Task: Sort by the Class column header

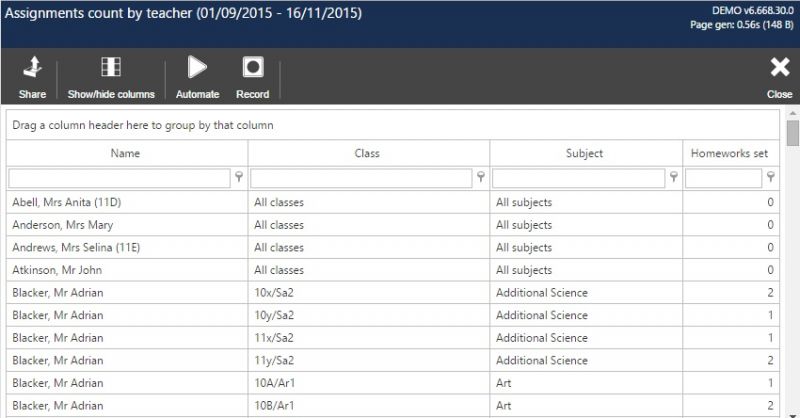Action: 368,153
